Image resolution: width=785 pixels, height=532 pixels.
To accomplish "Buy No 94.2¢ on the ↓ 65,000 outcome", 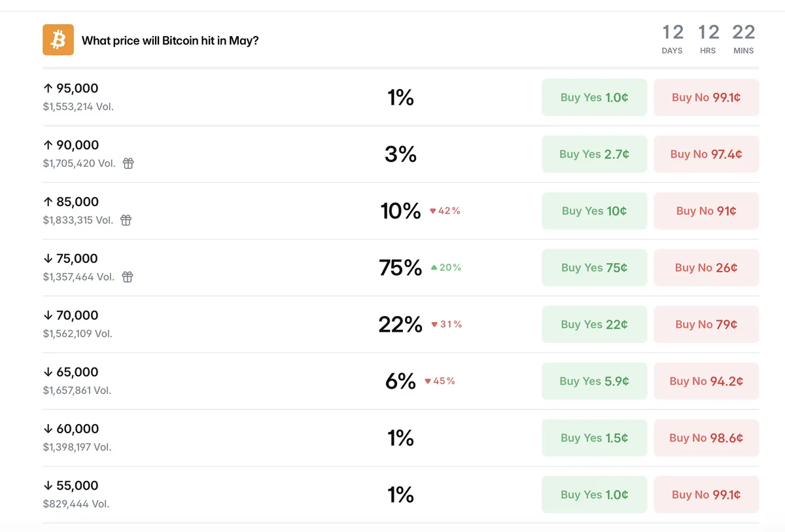I will (706, 381).
